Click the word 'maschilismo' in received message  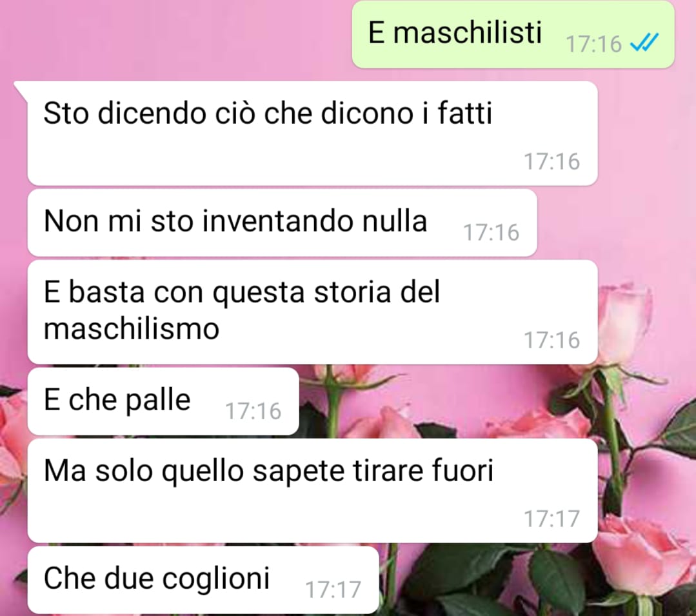(x=132, y=329)
